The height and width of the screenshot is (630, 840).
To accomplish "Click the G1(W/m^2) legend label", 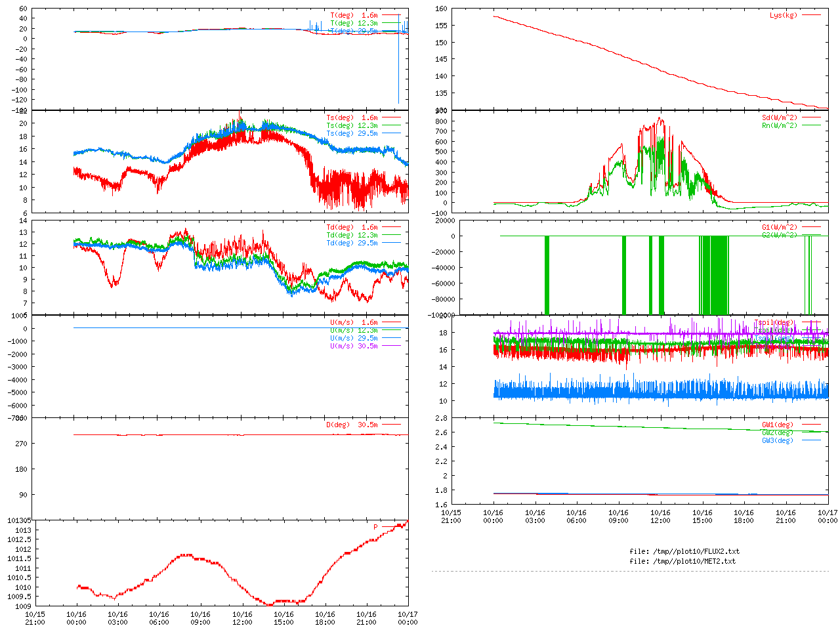I will [779, 228].
